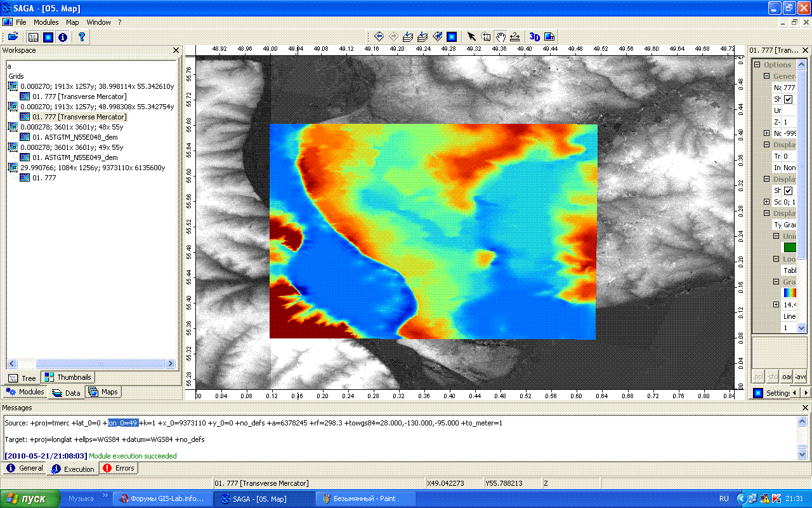Open the 3D view of the map
The image size is (812, 508).
[x=535, y=37]
